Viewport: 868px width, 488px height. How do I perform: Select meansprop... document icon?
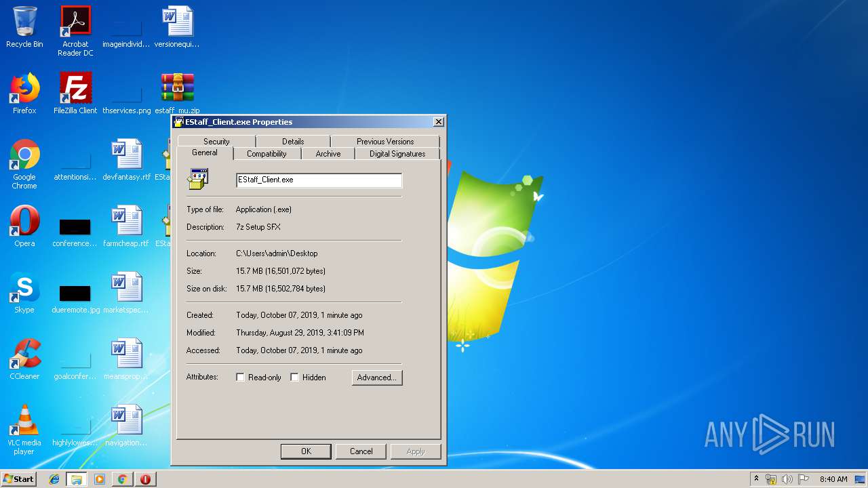(127, 359)
